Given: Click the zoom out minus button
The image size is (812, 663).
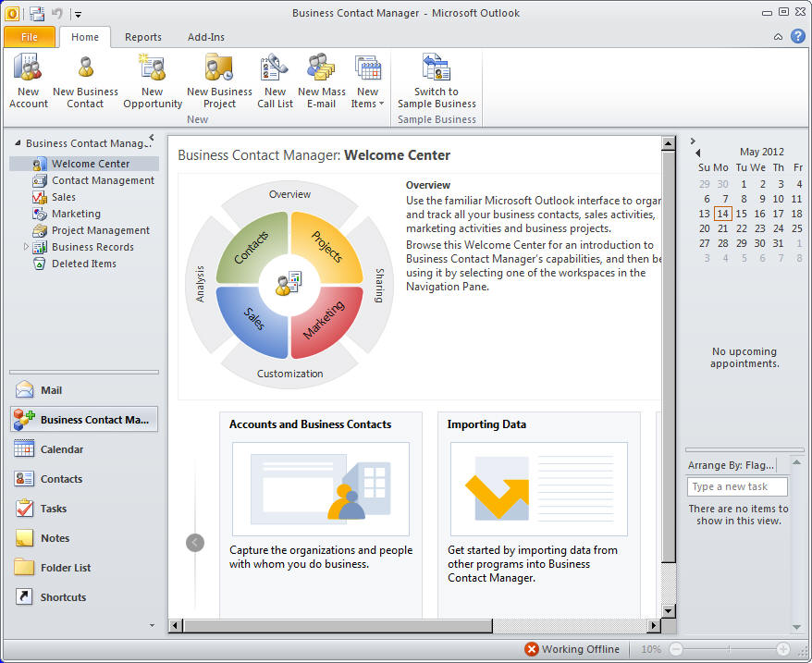Looking at the screenshot, I should coord(676,649).
